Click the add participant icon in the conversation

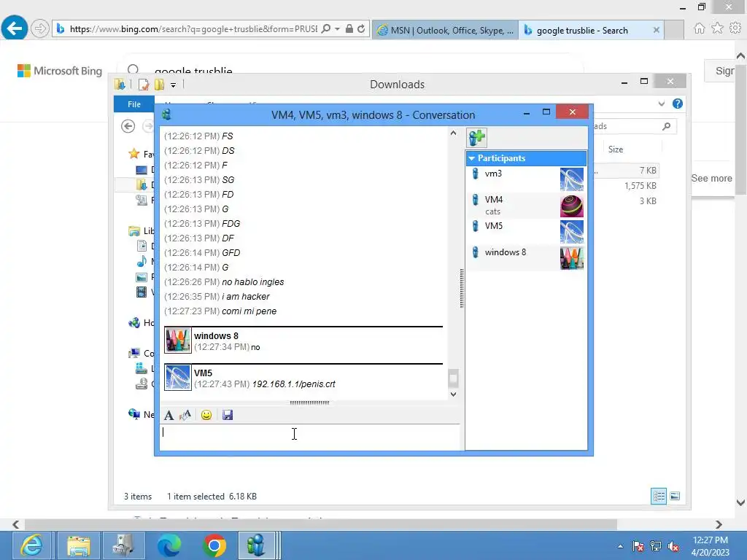coord(477,138)
